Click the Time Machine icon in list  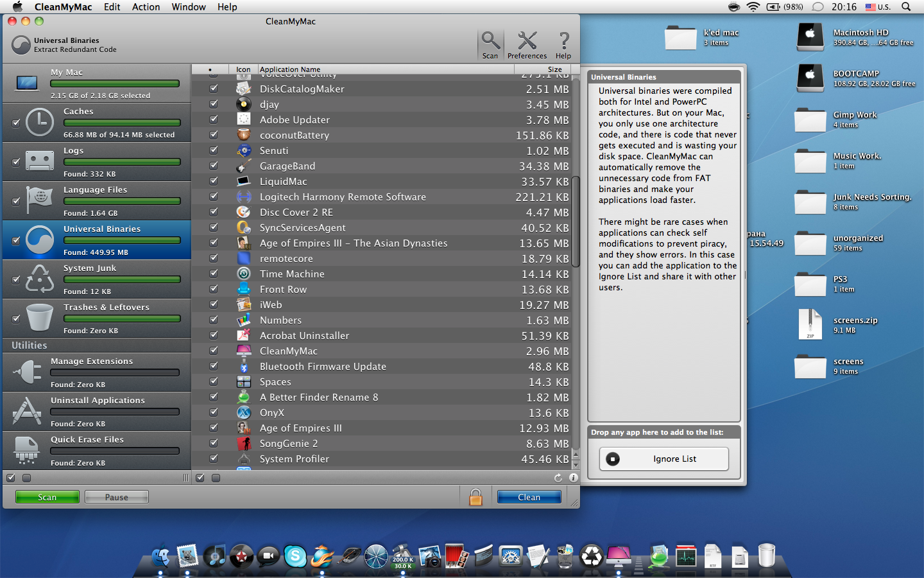(x=244, y=274)
